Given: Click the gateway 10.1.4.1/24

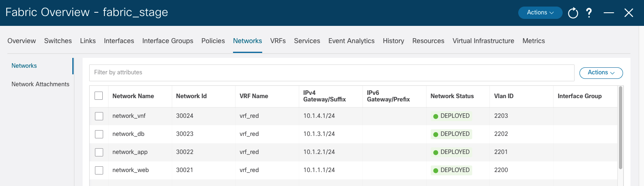Looking at the screenshot, I should click(x=319, y=116).
